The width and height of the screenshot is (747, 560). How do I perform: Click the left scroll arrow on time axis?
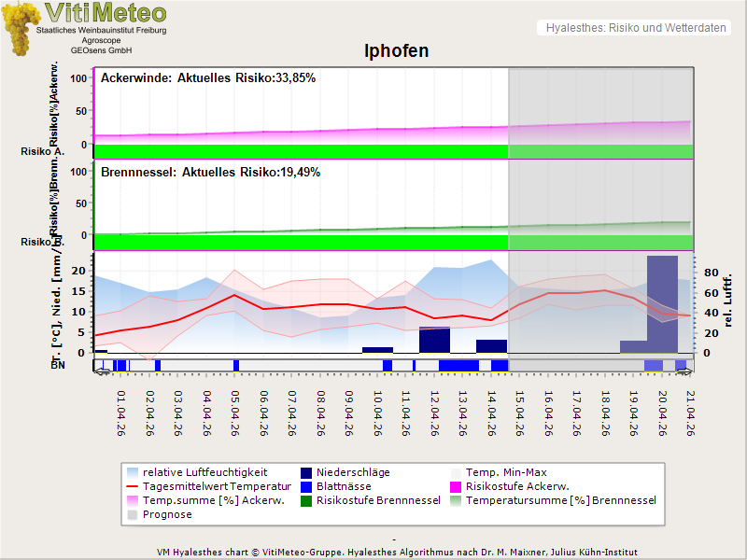tap(101, 371)
